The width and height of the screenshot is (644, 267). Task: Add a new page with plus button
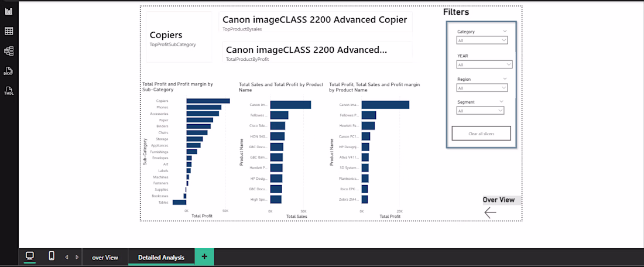[204, 257]
